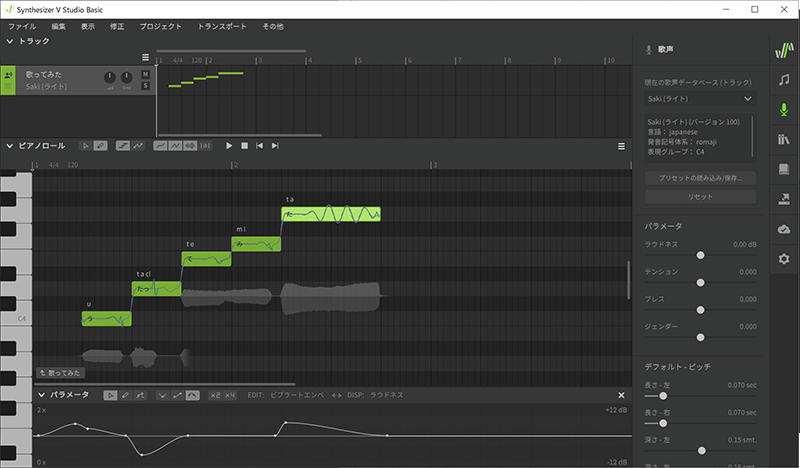Click the 長さ - 右 slider handle
The height and width of the screenshot is (468, 800).
pos(663,424)
